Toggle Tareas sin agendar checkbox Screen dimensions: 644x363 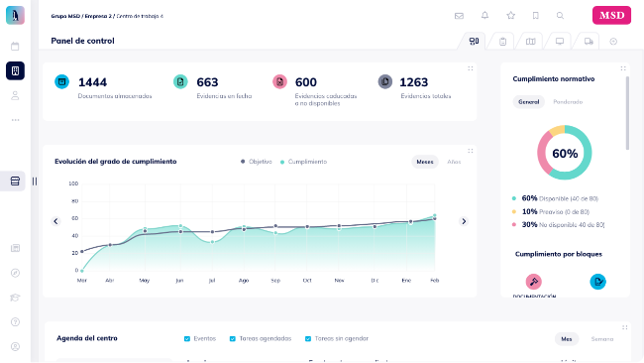pos(308,339)
